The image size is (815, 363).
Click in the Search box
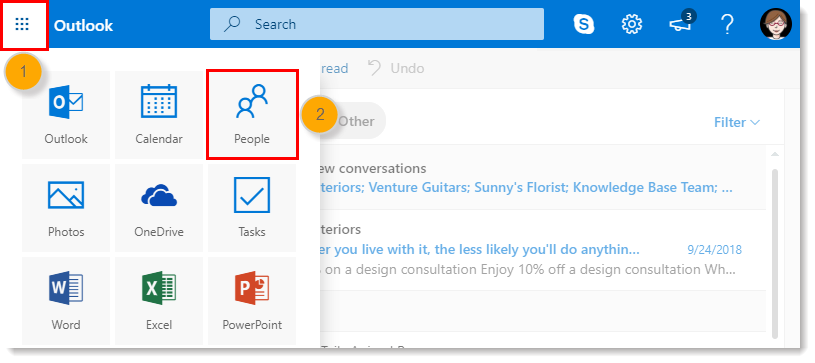point(377,24)
